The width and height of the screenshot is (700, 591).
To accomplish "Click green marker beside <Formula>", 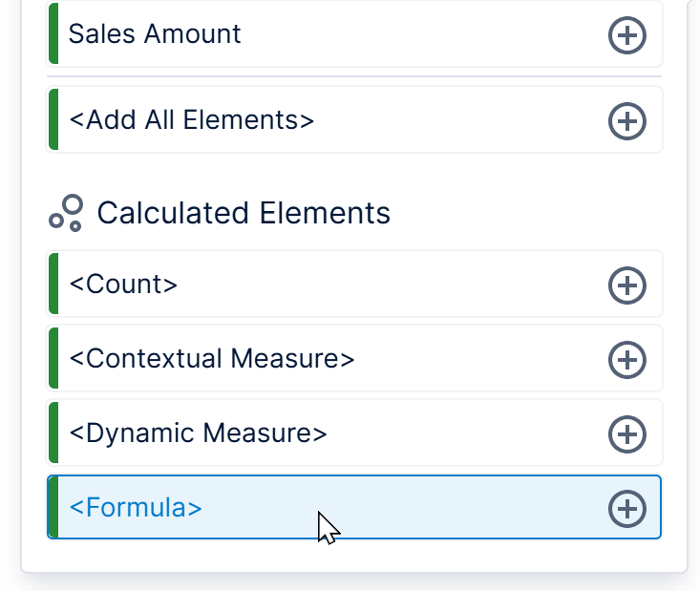I will 53,508.
